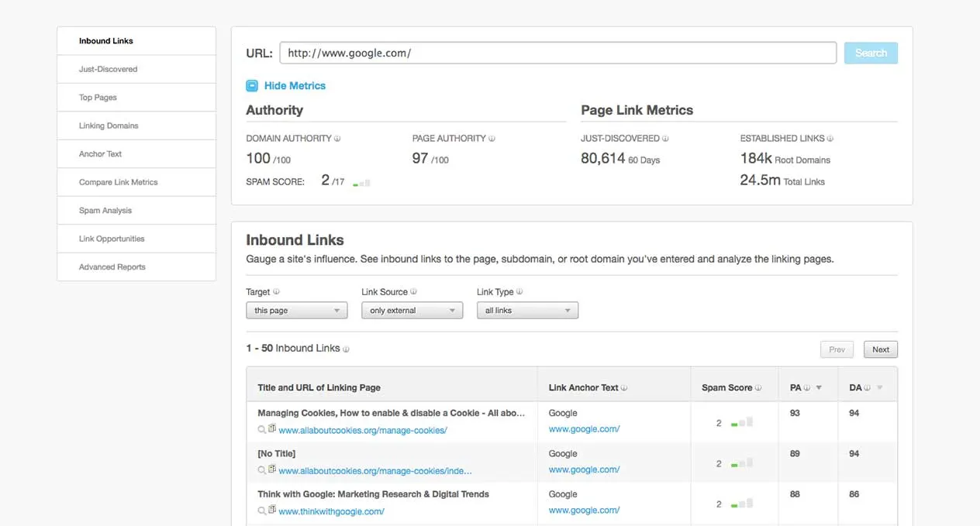Click page icon in [No Title] row
The image size is (980, 526).
coord(272,469)
